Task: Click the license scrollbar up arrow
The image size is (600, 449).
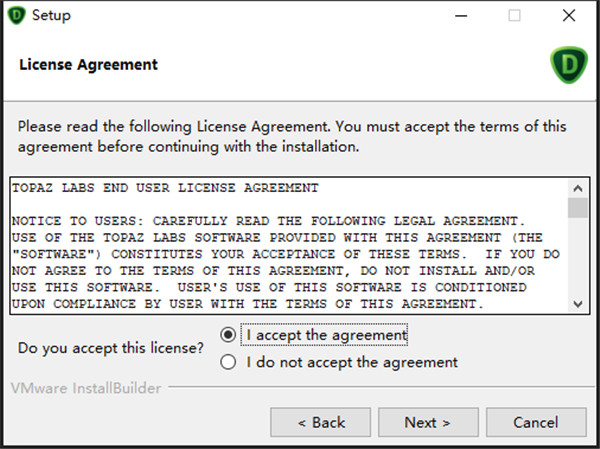Action: point(578,188)
